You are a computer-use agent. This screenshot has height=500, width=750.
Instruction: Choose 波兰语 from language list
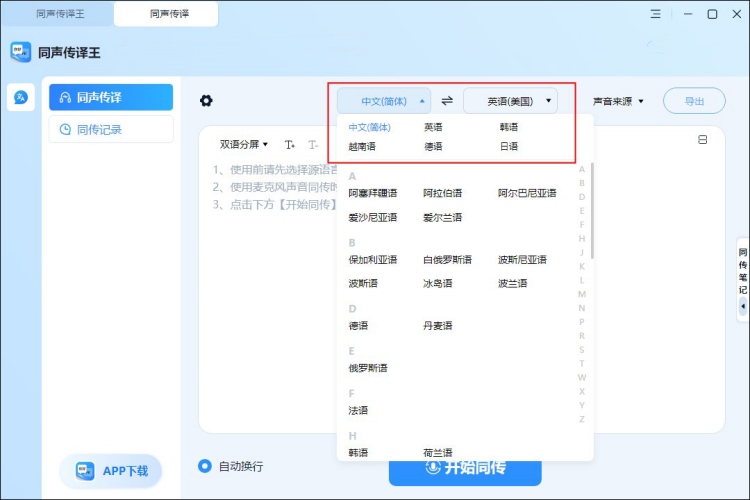tap(512, 284)
